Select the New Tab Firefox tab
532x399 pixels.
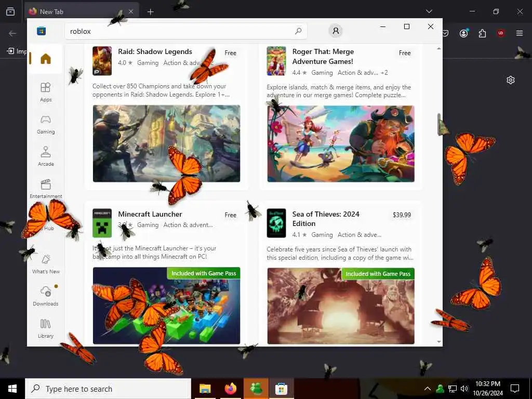(x=82, y=11)
